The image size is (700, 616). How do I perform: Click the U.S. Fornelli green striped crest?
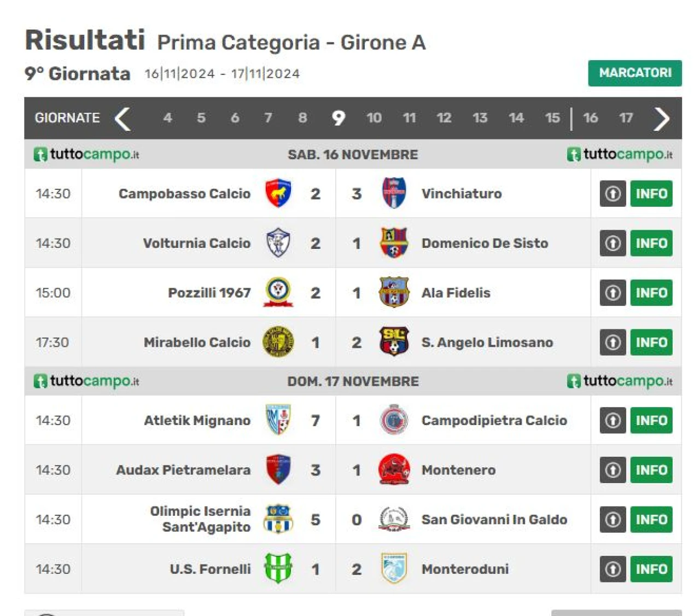[278, 569]
